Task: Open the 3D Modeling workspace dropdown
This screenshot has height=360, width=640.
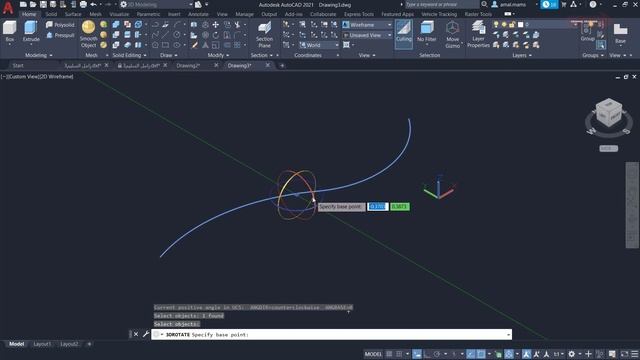Action: 157,4
